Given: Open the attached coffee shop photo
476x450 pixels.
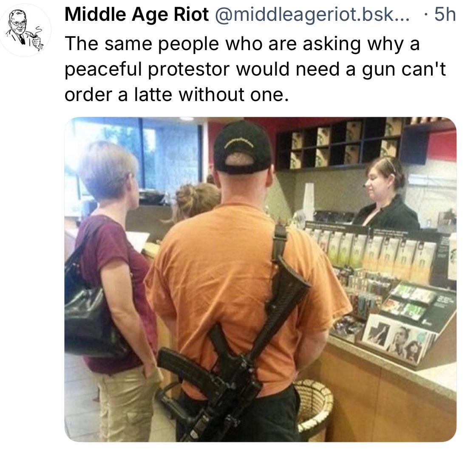Looking at the screenshot, I should [x=261, y=279].
